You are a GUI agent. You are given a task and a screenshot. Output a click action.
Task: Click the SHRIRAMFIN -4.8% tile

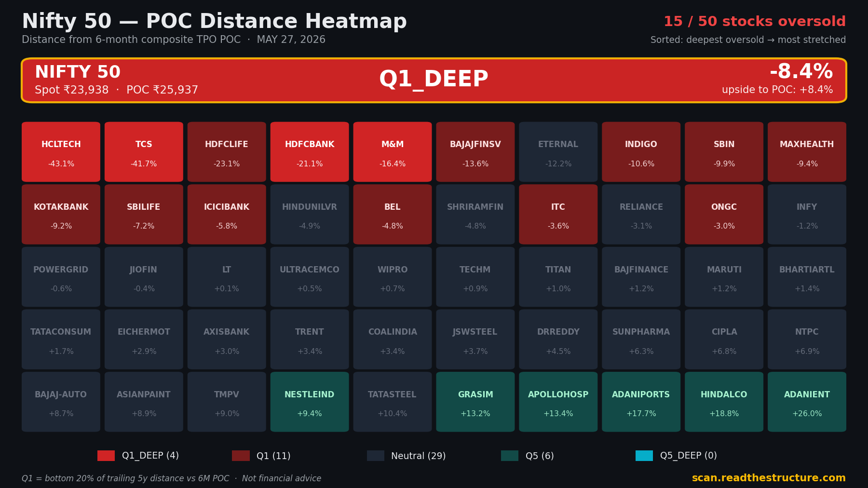pyautogui.click(x=475, y=215)
